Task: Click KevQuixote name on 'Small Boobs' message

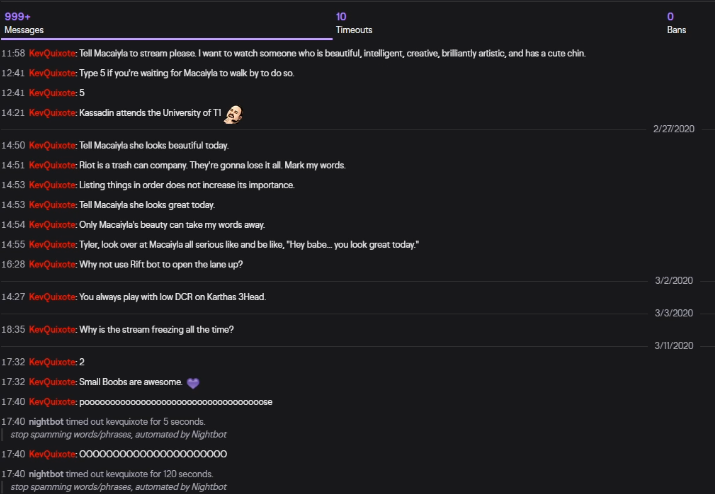Action: [x=52, y=382]
